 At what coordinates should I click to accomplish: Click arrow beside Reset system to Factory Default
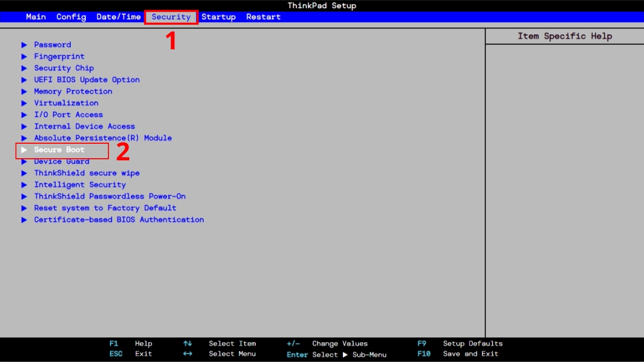click(x=24, y=208)
